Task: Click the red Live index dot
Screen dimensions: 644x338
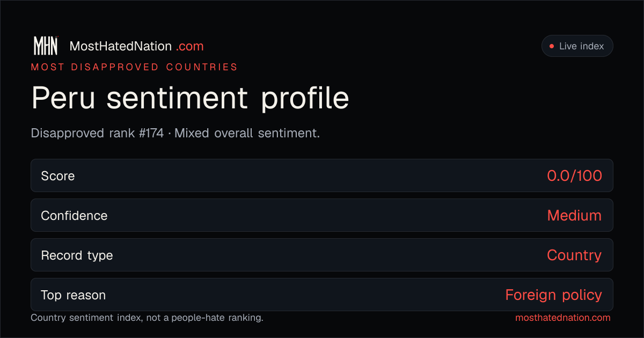Action: [x=551, y=46]
